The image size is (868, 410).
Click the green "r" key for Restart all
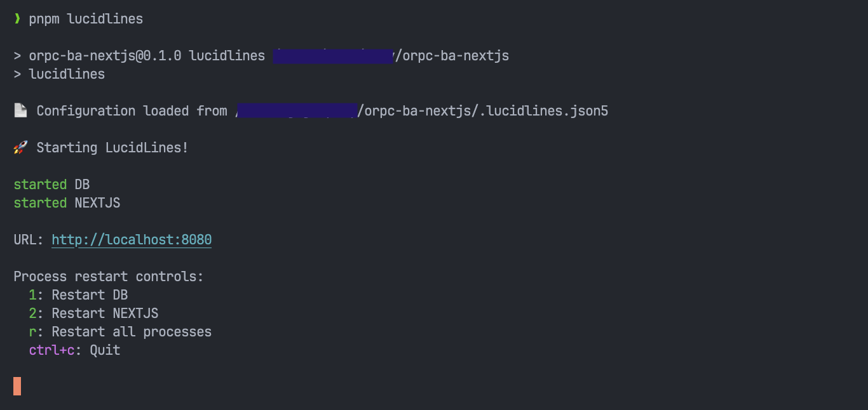(x=32, y=332)
